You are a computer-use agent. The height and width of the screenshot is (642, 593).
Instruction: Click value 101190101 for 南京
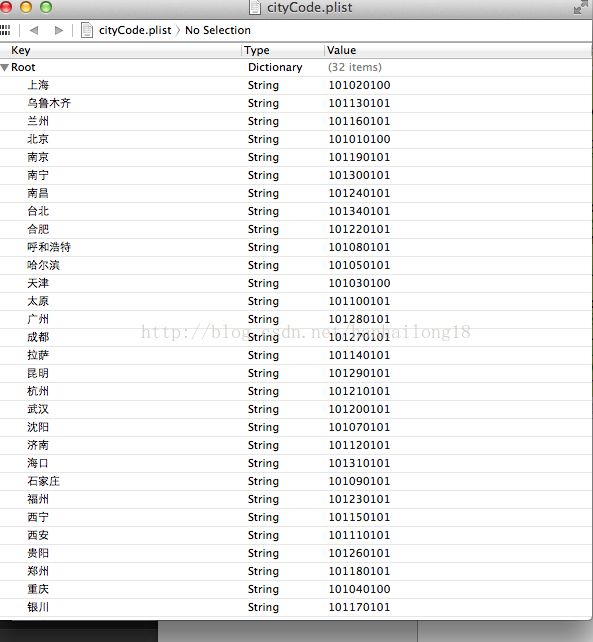pyautogui.click(x=360, y=157)
